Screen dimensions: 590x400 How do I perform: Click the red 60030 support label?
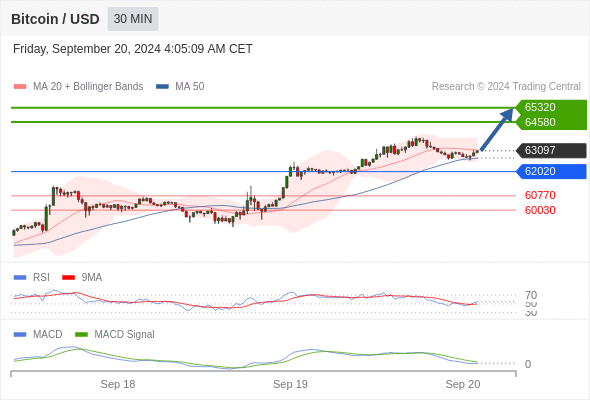[x=540, y=210]
